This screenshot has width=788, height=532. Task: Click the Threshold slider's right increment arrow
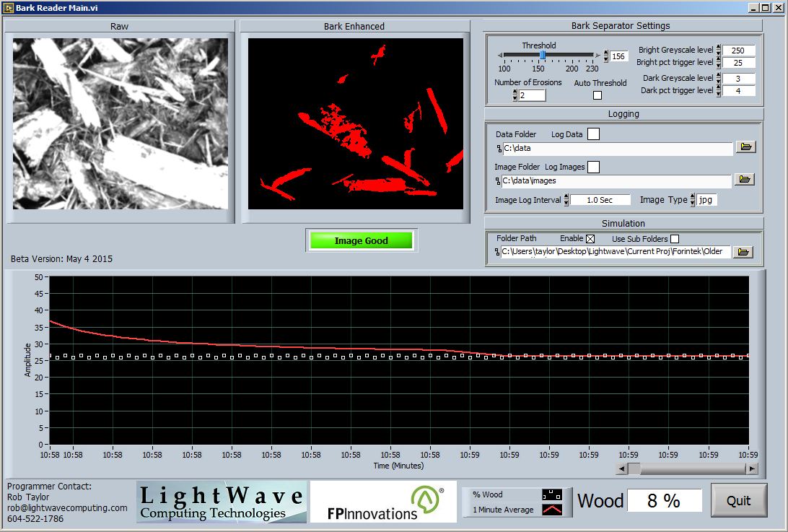(x=597, y=56)
